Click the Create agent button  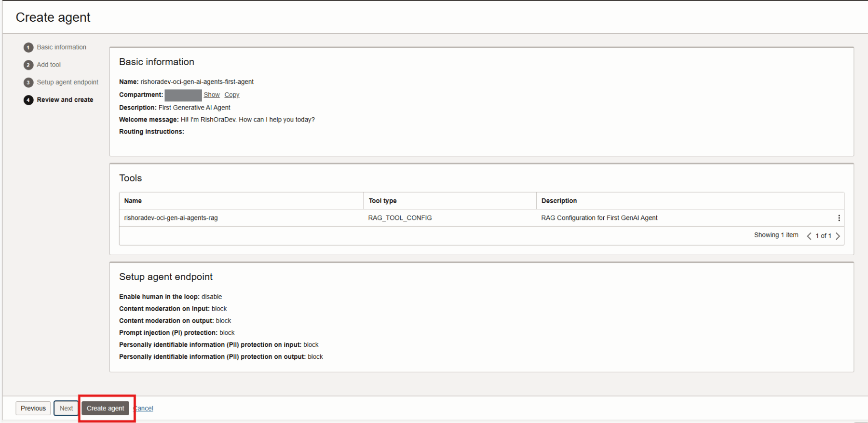point(105,408)
